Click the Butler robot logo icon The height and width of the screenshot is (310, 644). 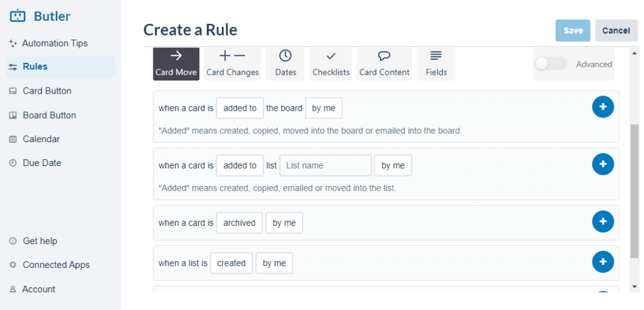point(17,16)
